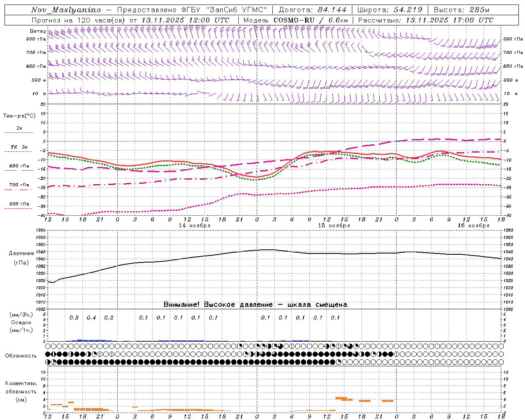
Task: Click 'Прогноз на 120 часа(ов)' header text
Action: pyautogui.click(x=79, y=20)
